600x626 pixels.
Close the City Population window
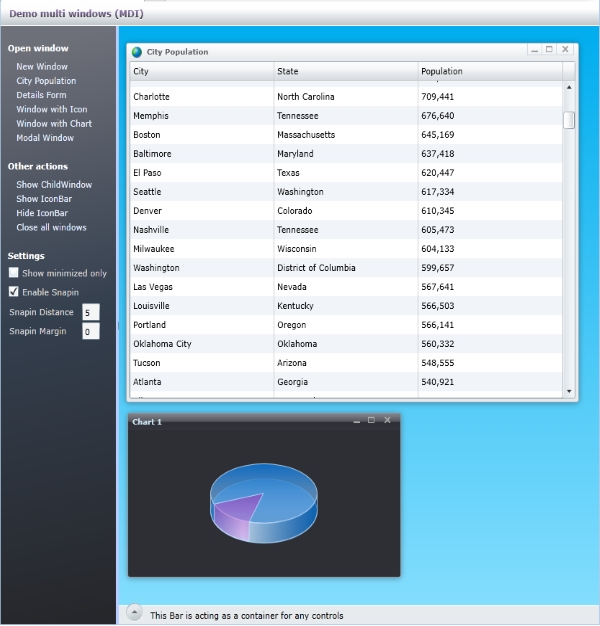[x=565, y=50]
